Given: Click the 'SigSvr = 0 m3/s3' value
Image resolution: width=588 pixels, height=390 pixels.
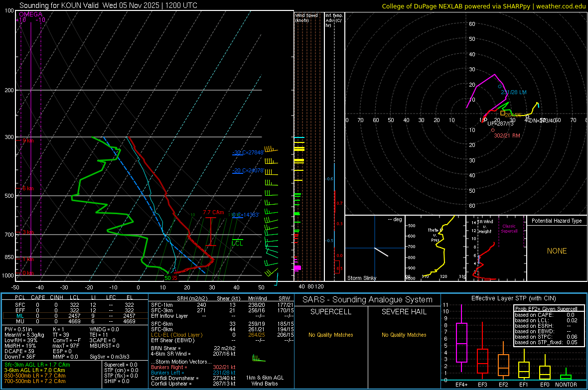Looking at the screenshot, I should (110, 357).
